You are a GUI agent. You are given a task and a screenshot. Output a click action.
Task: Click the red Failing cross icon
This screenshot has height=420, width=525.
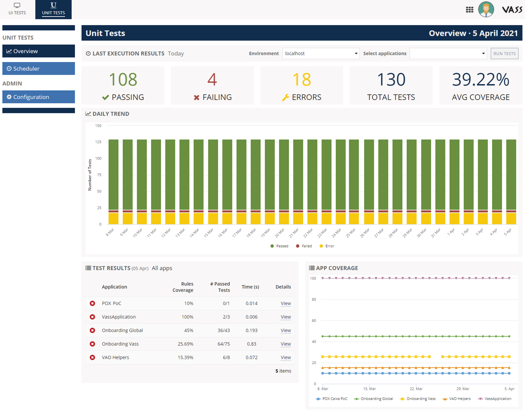tap(196, 97)
